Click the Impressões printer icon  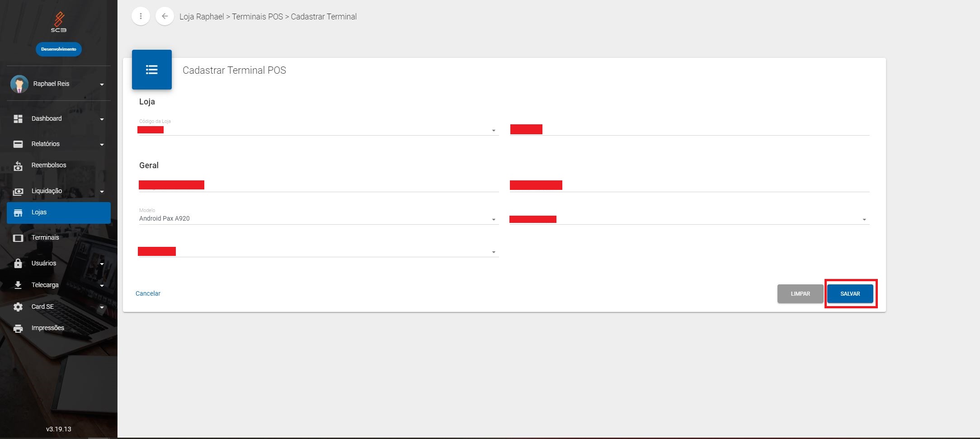pyautogui.click(x=18, y=329)
